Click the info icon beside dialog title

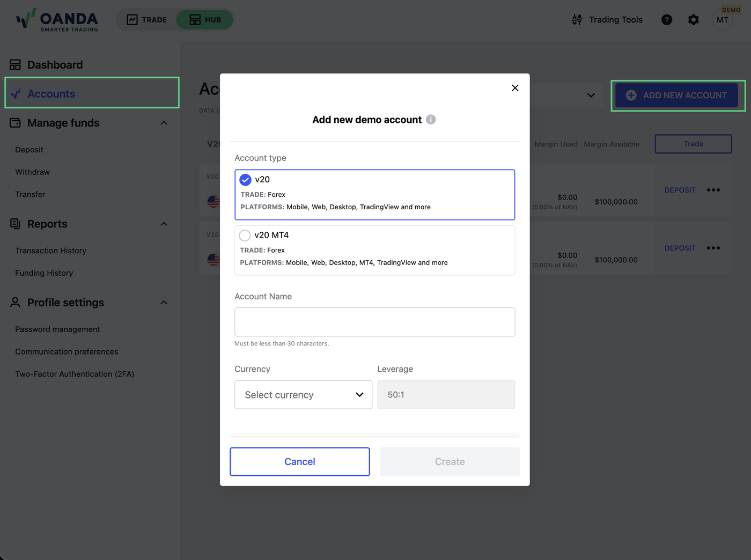(431, 120)
